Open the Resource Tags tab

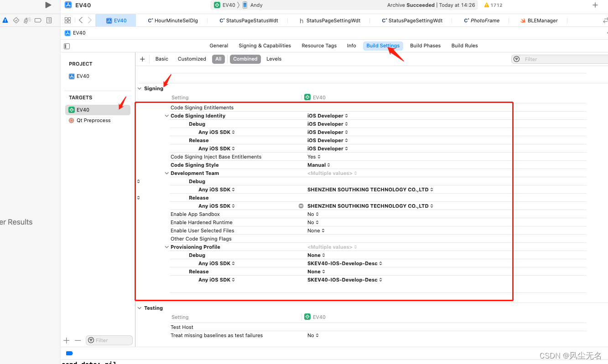coord(319,46)
